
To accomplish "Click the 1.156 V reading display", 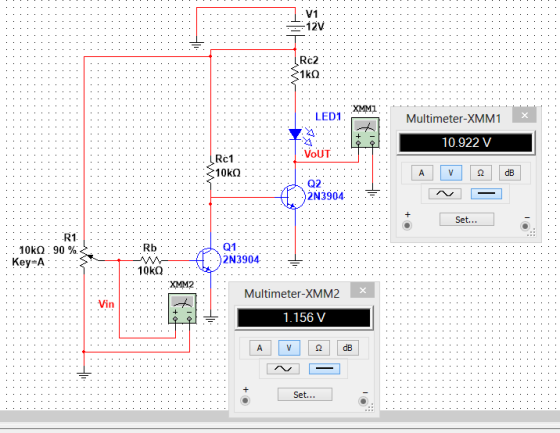I will pyautogui.click(x=304, y=318).
